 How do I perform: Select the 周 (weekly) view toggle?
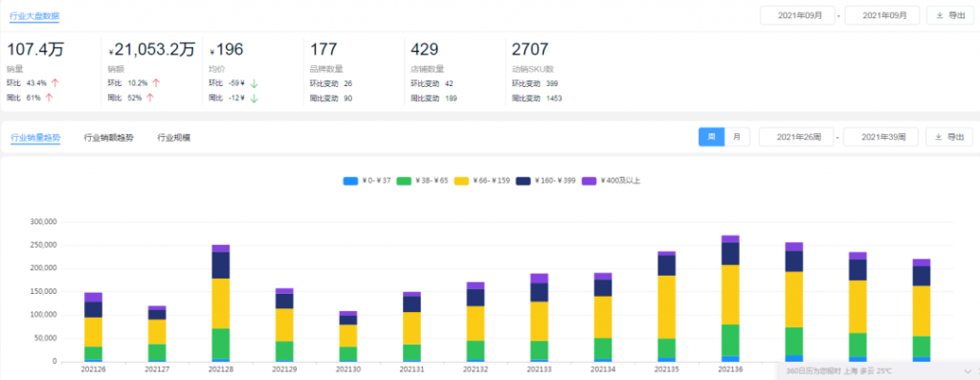tap(711, 137)
